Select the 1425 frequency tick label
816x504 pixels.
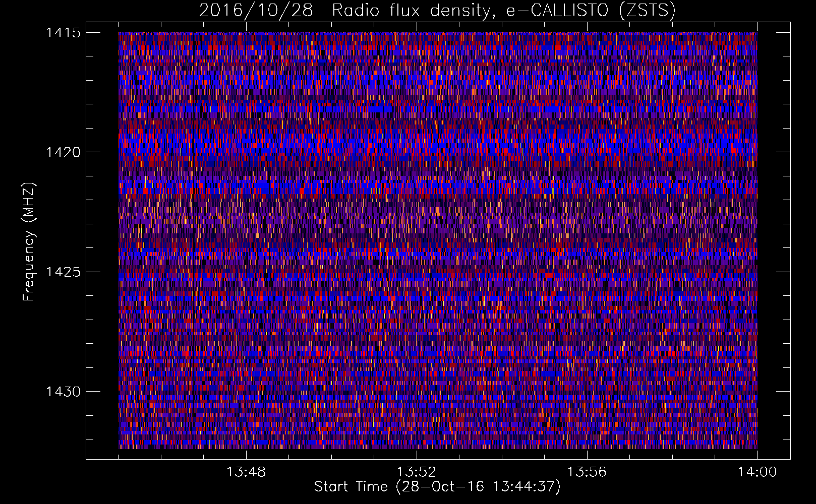coord(63,272)
